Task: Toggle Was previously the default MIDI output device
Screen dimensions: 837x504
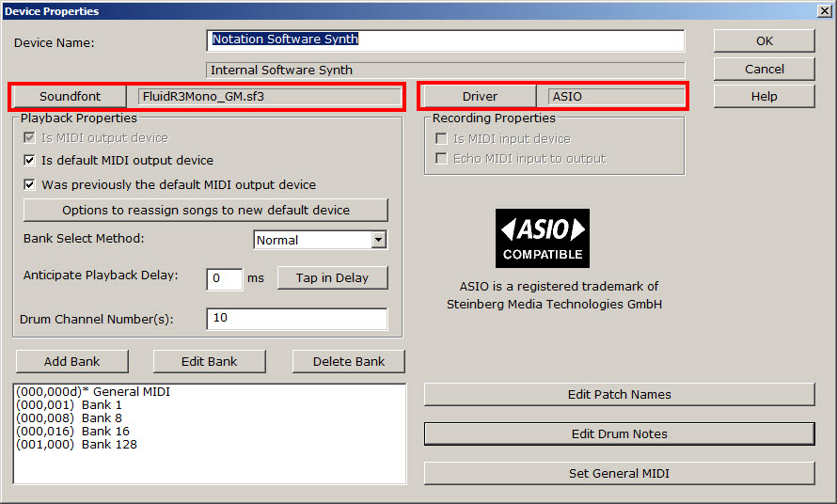Action: (30, 185)
